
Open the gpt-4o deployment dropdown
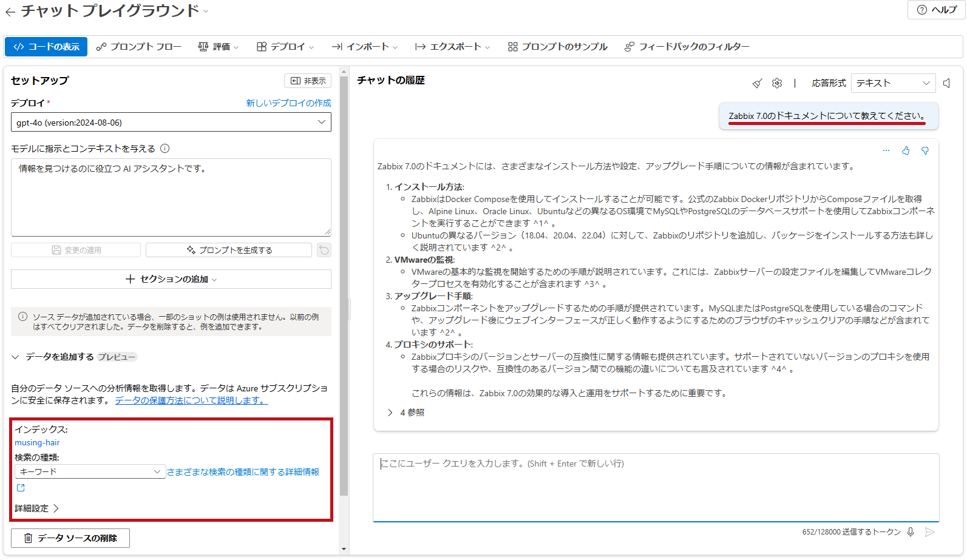(x=171, y=122)
